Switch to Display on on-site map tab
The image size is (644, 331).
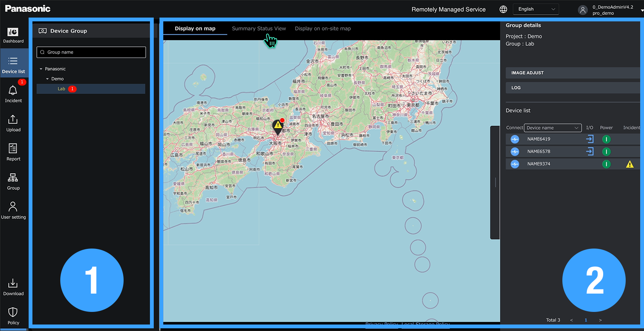pos(322,29)
